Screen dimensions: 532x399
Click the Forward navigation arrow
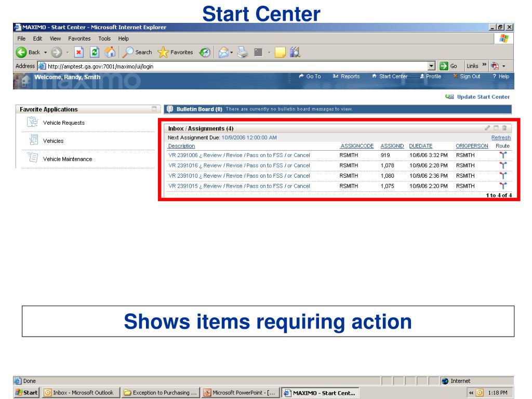[56, 52]
